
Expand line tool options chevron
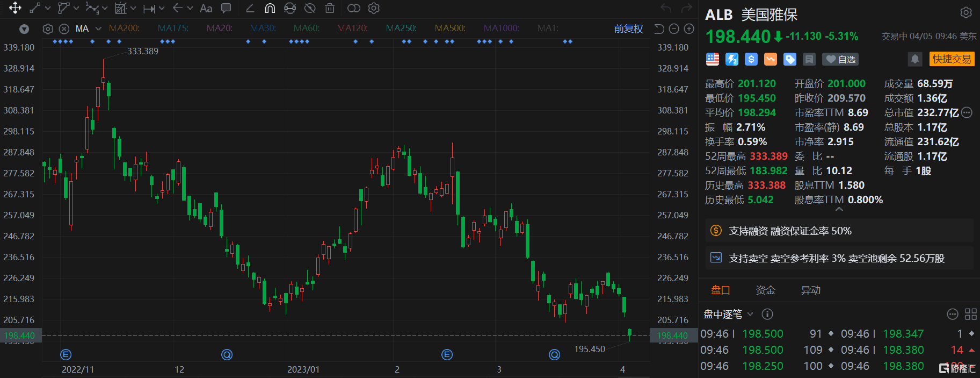(x=48, y=9)
